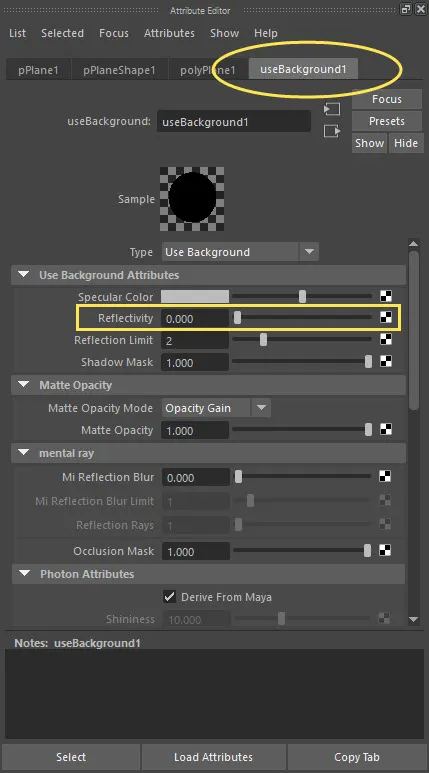
Task: Open the Help menu
Action: point(266,33)
